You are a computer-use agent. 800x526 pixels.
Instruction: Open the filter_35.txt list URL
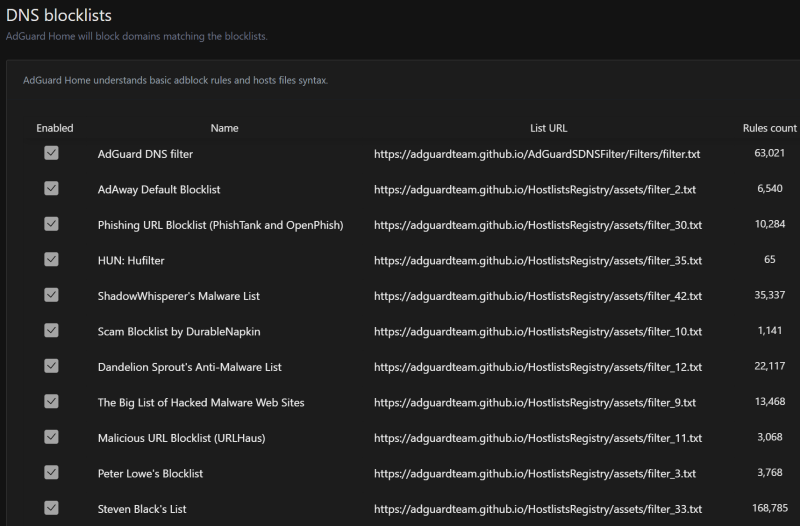click(x=538, y=261)
